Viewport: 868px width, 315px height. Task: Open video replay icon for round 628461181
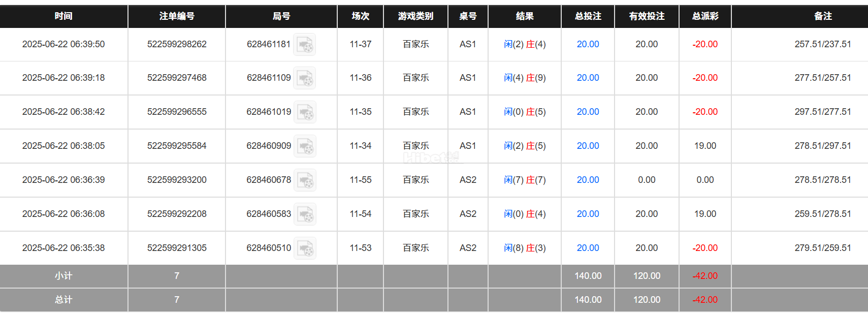click(x=305, y=45)
